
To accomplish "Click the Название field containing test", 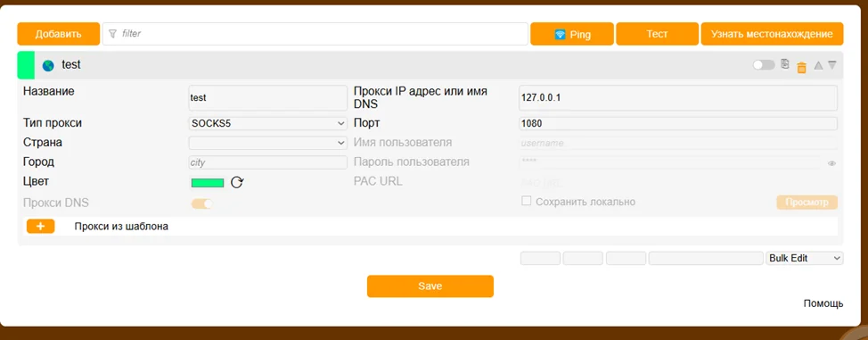I will [x=268, y=97].
